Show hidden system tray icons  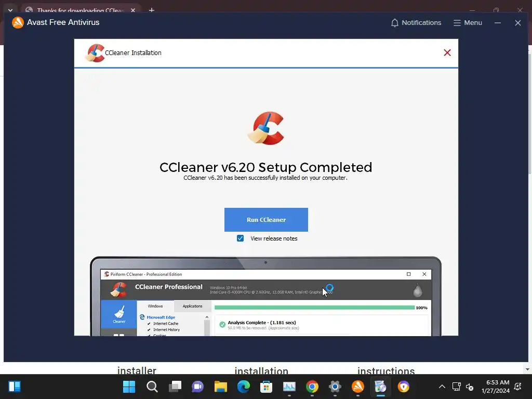coord(442,387)
